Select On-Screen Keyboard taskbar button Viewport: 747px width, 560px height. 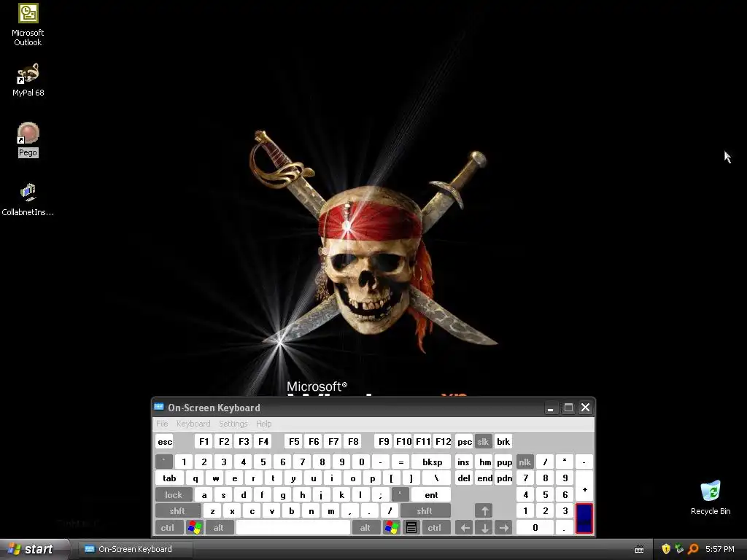click(x=135, y=549)
